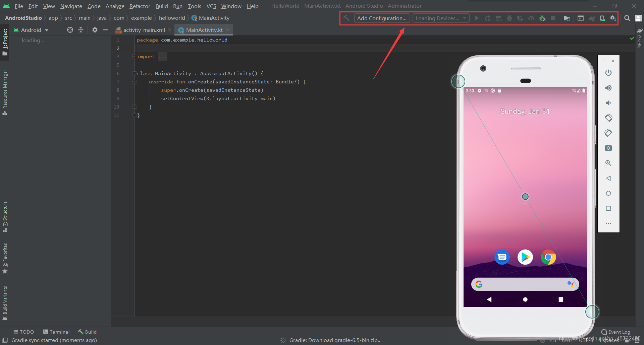
Task: Toggle the Resource Manager tool window
Action: (5, 92)
